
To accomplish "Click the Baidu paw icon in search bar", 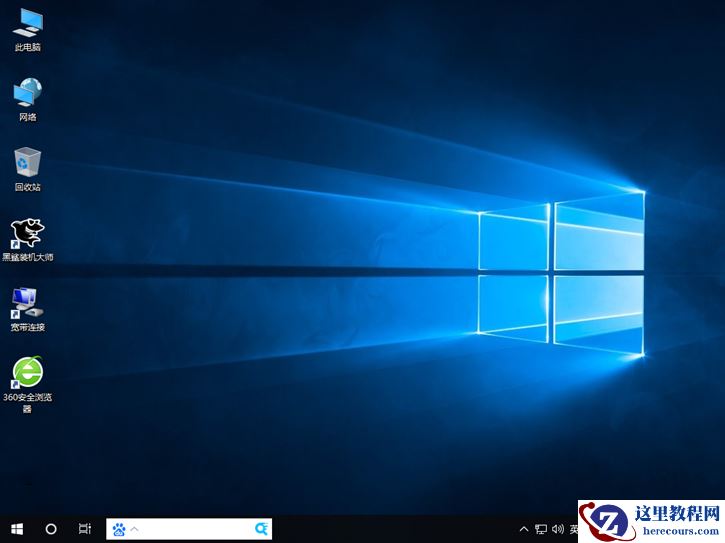I will (x=119, y=529).
